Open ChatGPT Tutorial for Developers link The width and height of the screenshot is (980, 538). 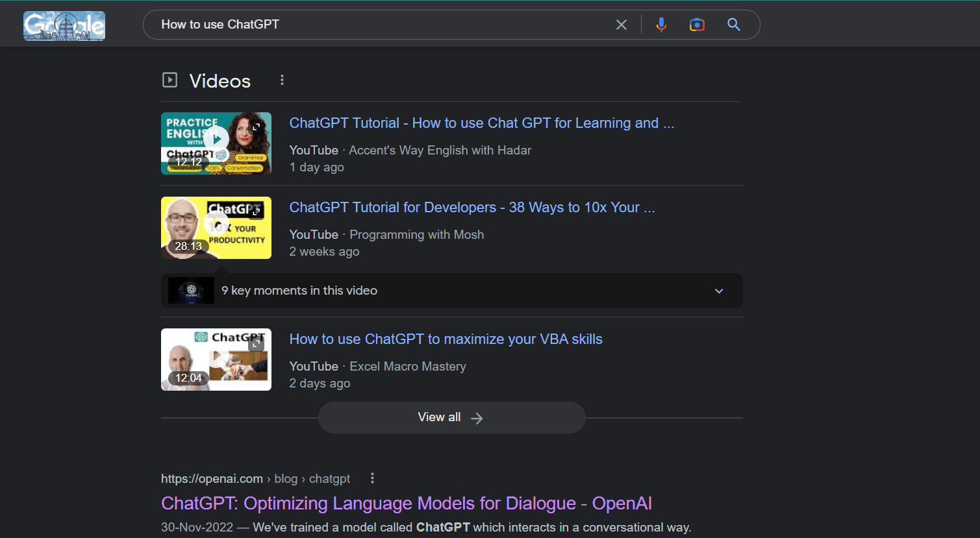point(472,208)
